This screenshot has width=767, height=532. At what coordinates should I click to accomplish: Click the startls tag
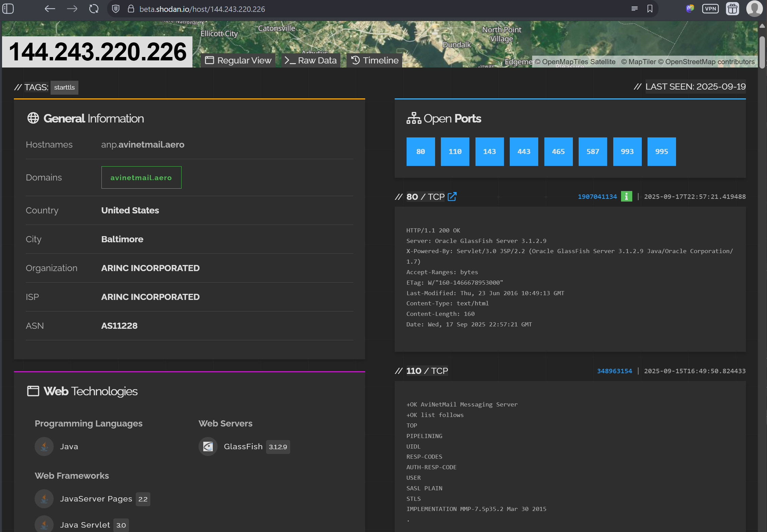(64, 88)
